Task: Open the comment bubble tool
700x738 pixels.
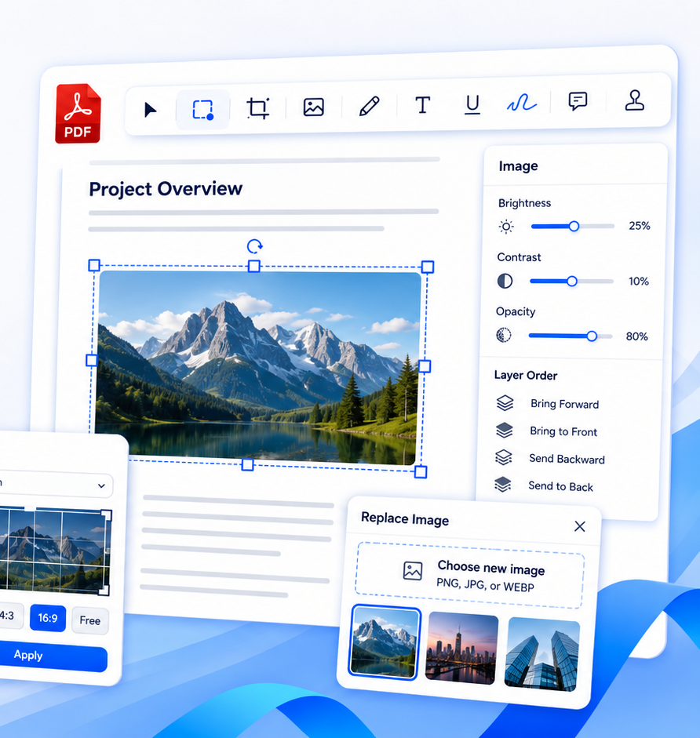Action: coord(578,100)
